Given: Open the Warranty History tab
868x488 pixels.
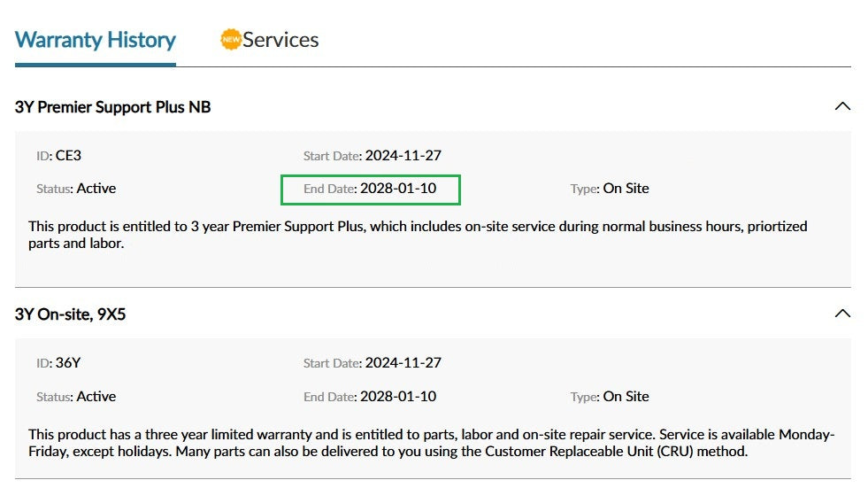Looking at the screenshot, I should pos(96,40).
